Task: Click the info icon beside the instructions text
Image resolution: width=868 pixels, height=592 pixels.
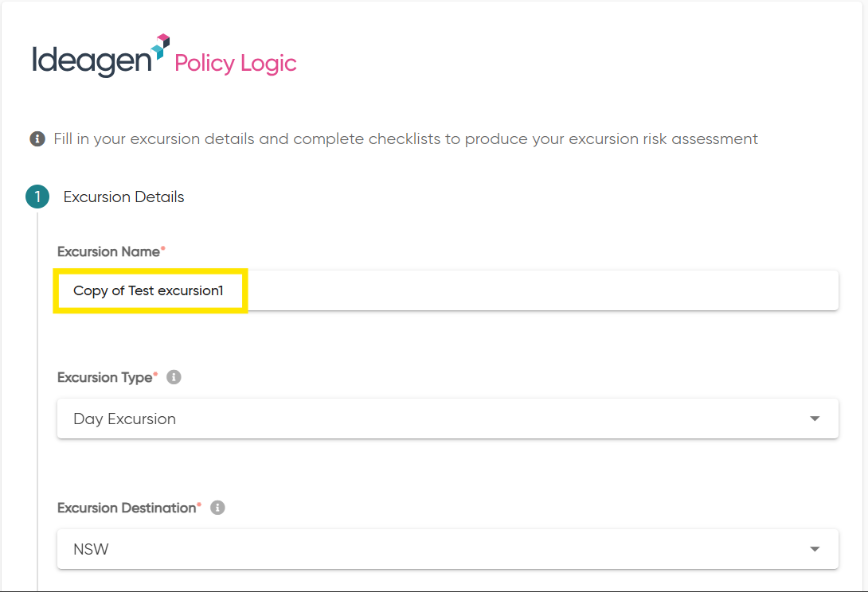Action: pyautogui.click(x=37, y=139)
